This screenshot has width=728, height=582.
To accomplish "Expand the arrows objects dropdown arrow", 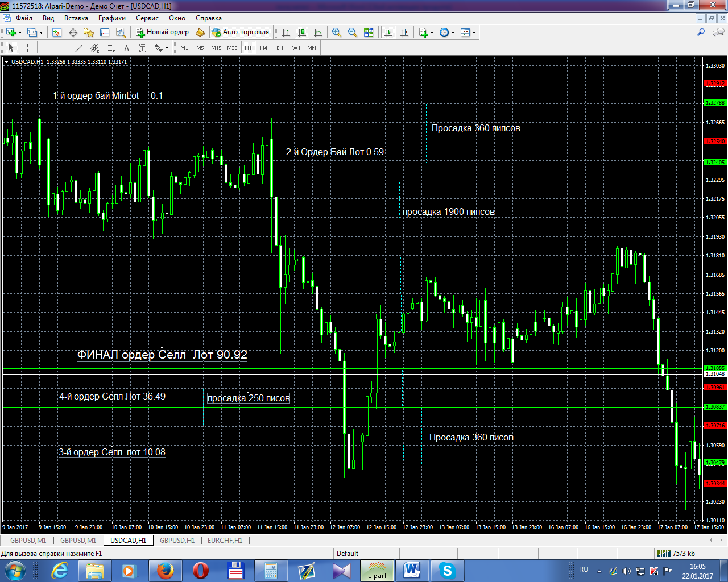I will [x=167, y=48].
